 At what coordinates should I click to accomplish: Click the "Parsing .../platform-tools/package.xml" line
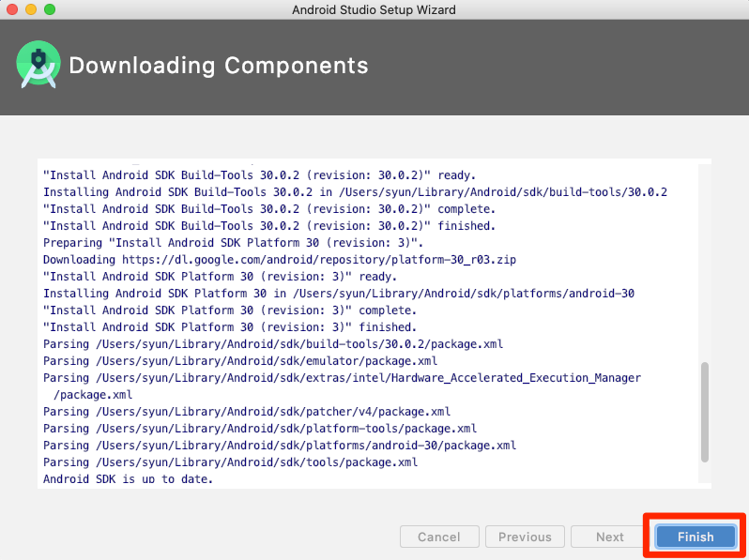[x=260, y=429]
